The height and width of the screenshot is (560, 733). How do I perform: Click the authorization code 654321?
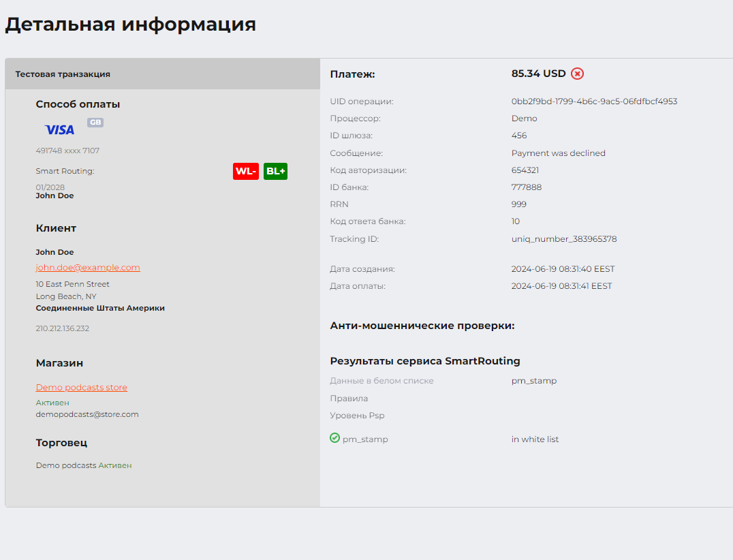(x=525, y=170)
